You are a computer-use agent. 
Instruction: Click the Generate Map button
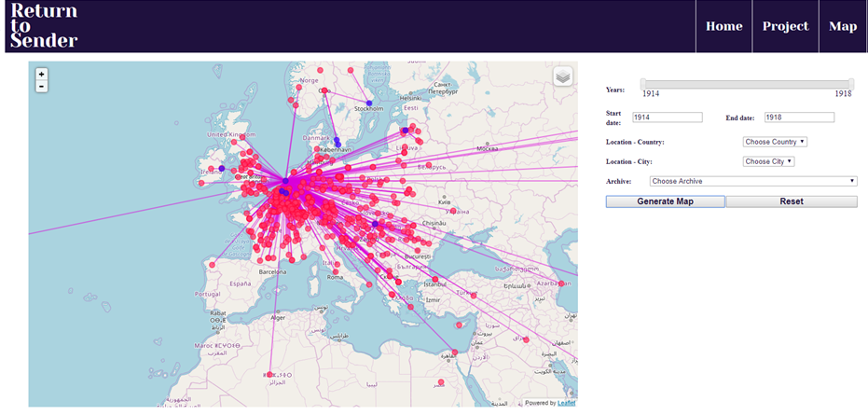[x=666, y=201]
